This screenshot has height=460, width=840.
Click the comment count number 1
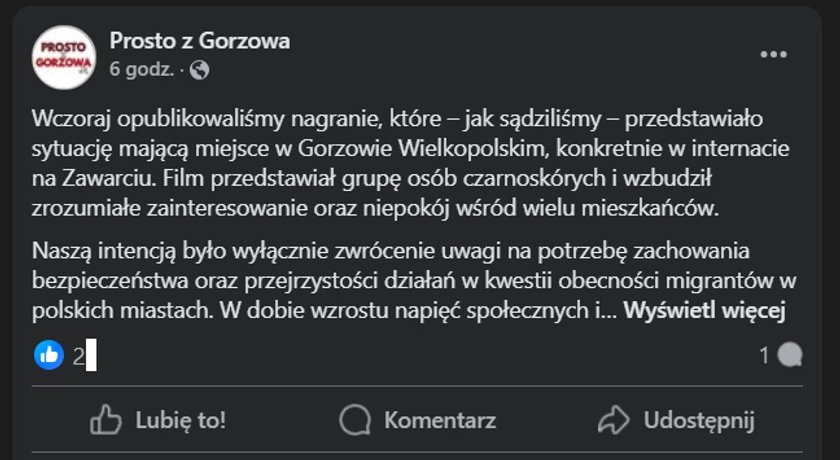pos(764,356)
